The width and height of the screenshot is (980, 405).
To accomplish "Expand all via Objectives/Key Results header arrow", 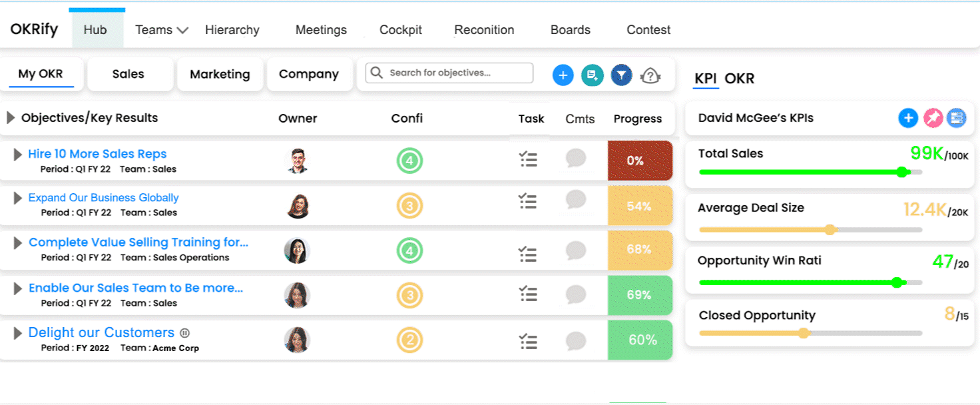I will 11,118.
